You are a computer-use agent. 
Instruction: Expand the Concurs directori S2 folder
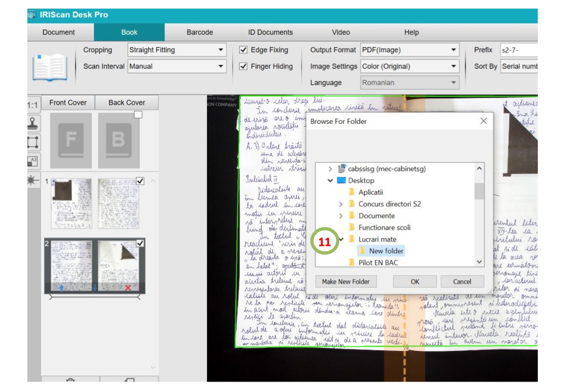[341, 204]
